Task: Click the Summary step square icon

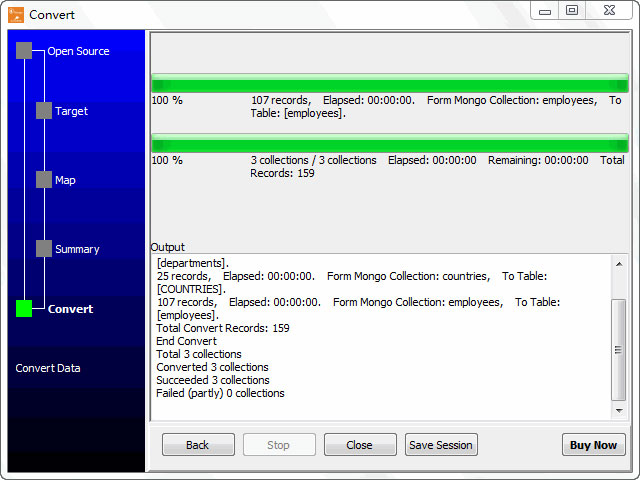Action: pyautogui.click(x=44, y=249)
